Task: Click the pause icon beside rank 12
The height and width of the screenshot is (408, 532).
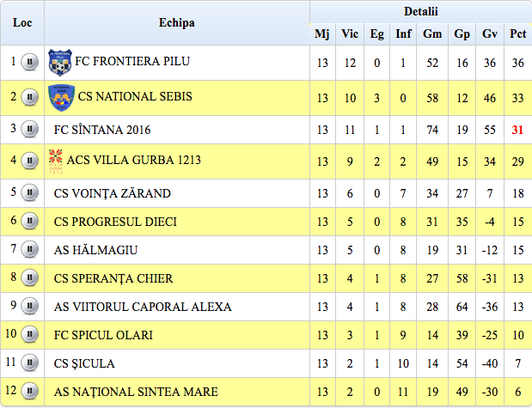Action: [29, 392]
